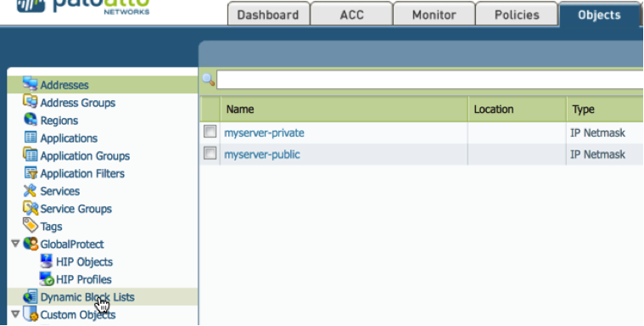Viewport: 644px width, 326px height.
Task: Open Regions in the sidebar
Action: point(59,121)
